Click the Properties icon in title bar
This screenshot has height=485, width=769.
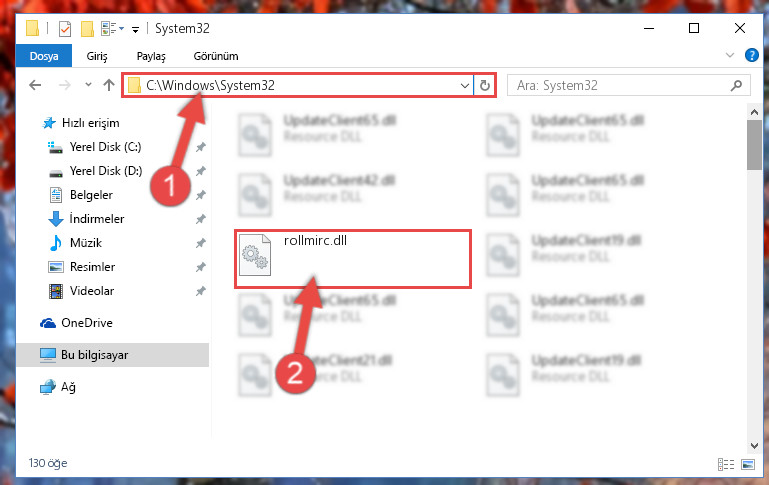[x=65, y=29]
